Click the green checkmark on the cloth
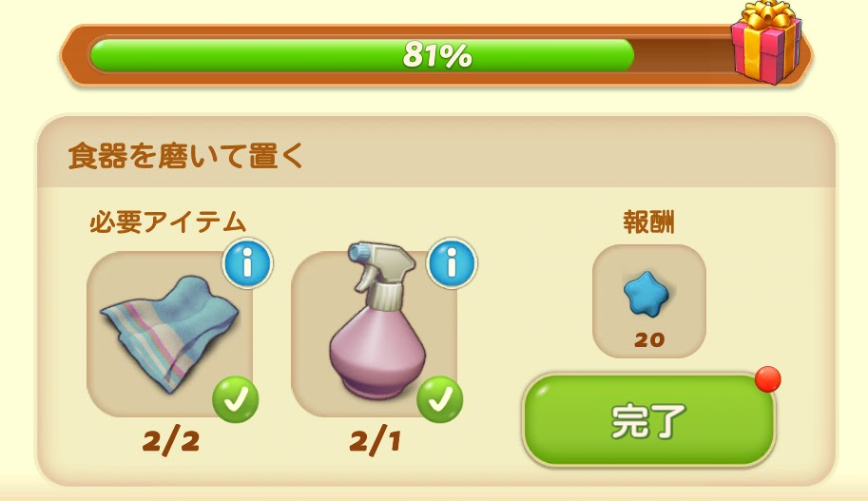Viewport: 868px width, 501px height. pos(235,399)
